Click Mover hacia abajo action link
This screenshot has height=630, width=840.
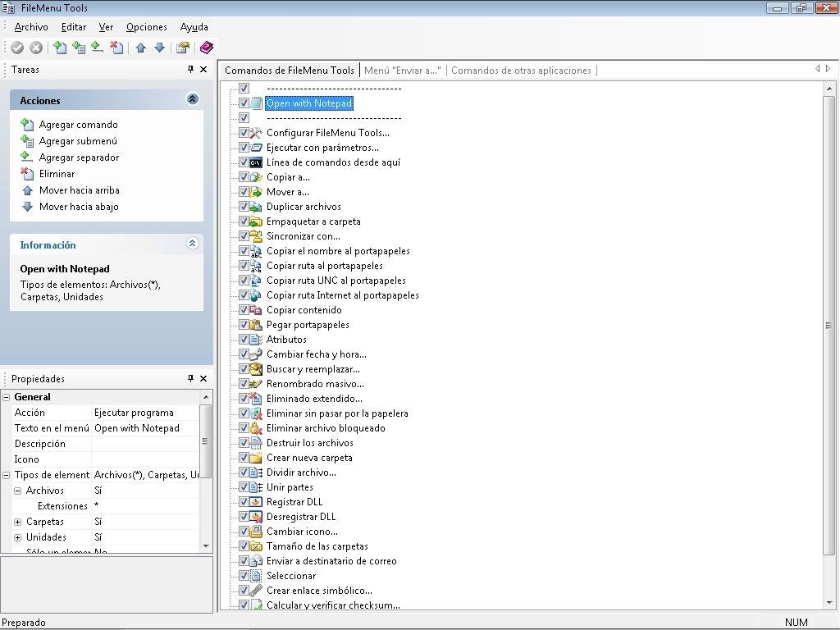pyautogui.click(x=79, y=206)
